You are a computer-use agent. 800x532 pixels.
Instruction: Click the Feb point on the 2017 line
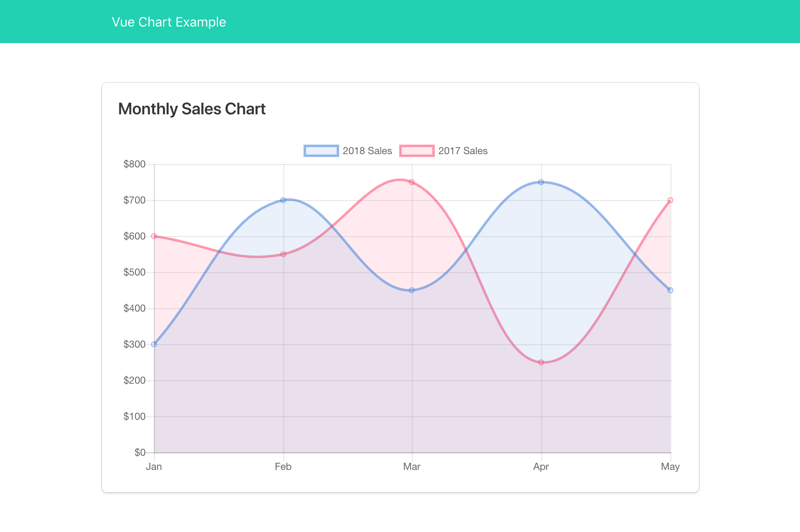click(x=283, y=254)
